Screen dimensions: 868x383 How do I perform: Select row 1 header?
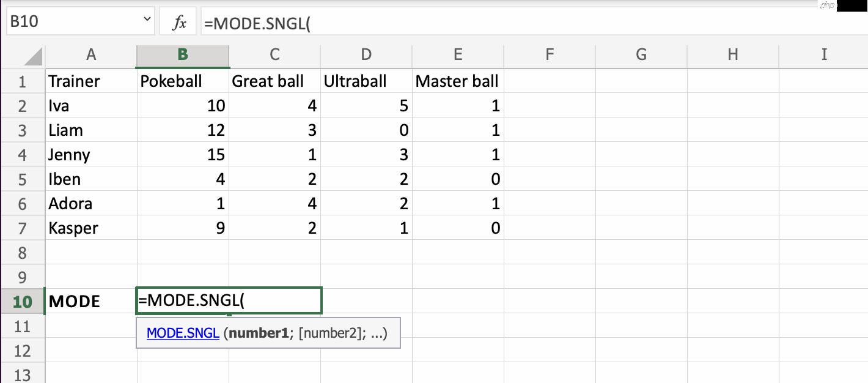click(x=23, y=81)
